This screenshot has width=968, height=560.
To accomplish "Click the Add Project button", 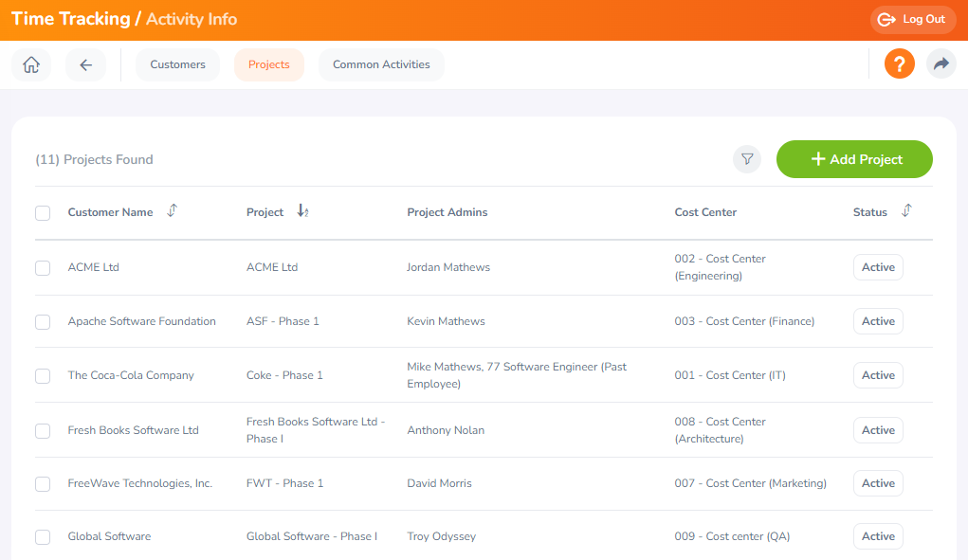I will point(854,159).
